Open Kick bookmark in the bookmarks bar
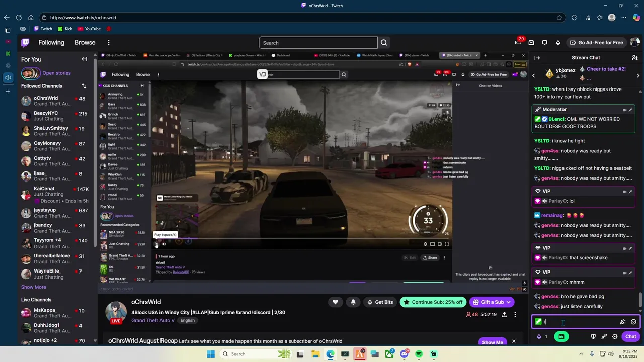 tap(65, 29)
